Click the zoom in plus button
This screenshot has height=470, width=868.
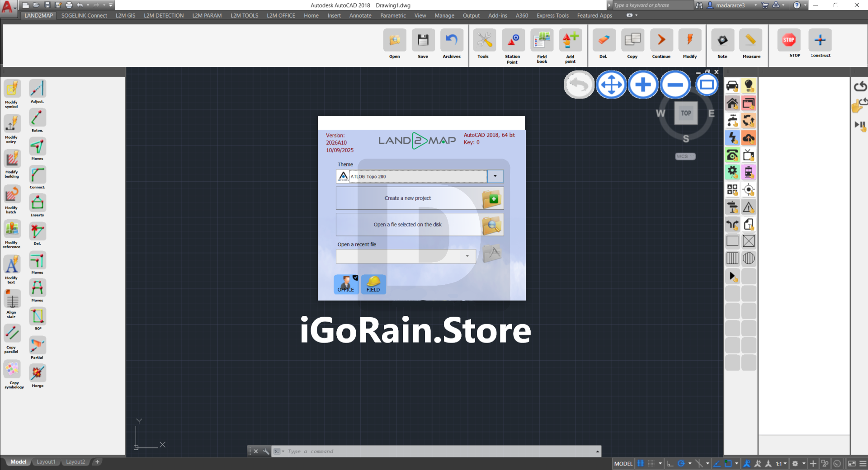[643, 85]
